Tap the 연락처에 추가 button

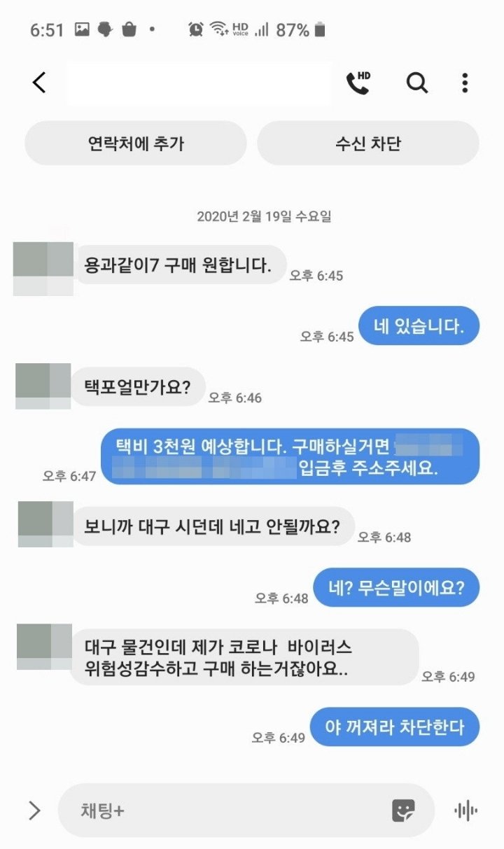pyautogui.click(x=136, y=143)
